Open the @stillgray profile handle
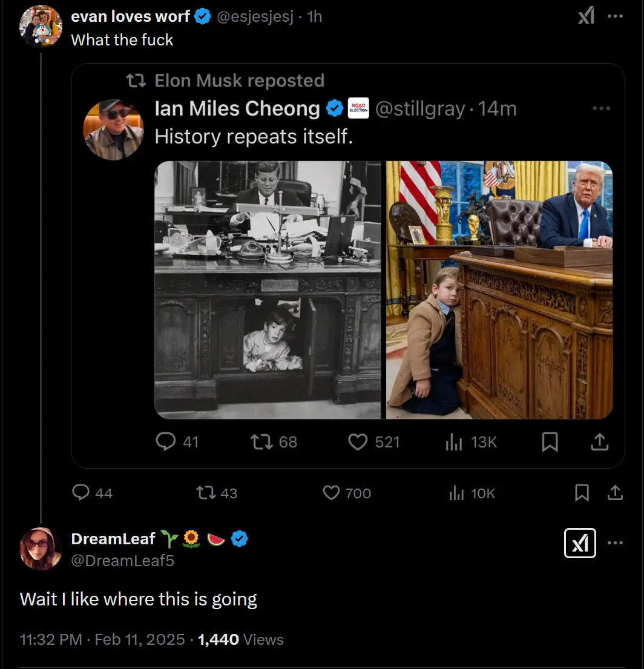This screenshot has height=669, width=644. (419, 108)
